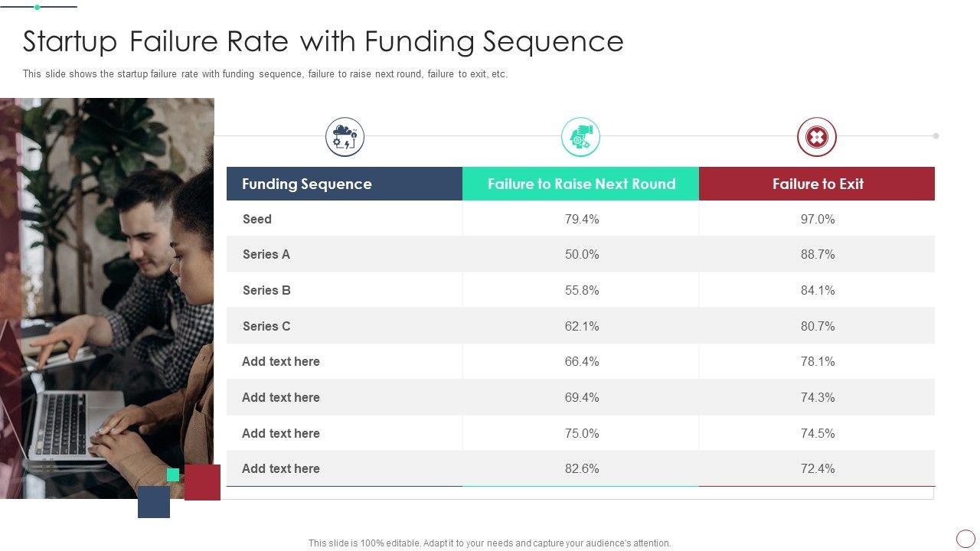Click the Seed row label
Image resolution: width=980 pixels, height=551 pixels.
(x=257, y=219)
